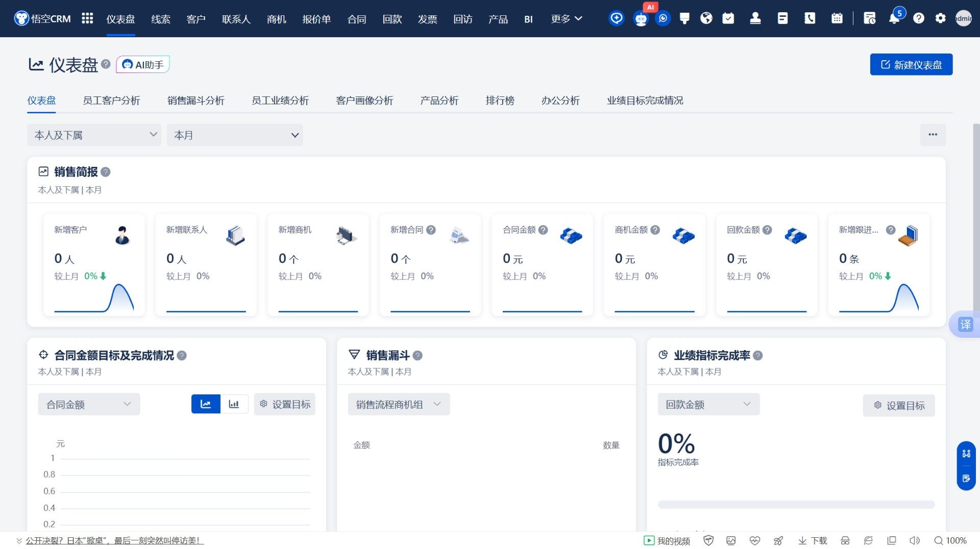
Task: Open the 更多 navigation menu
Action: click(566, 19)
